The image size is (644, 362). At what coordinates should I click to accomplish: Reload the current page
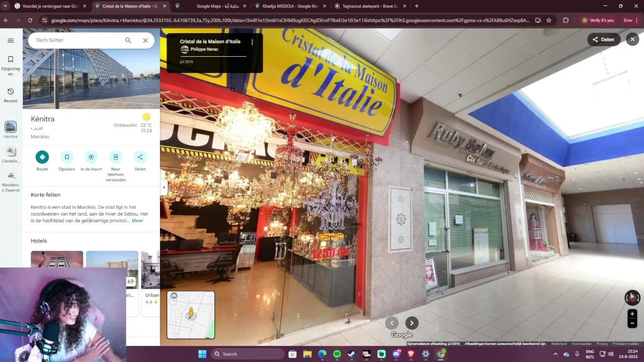(30, 20)
